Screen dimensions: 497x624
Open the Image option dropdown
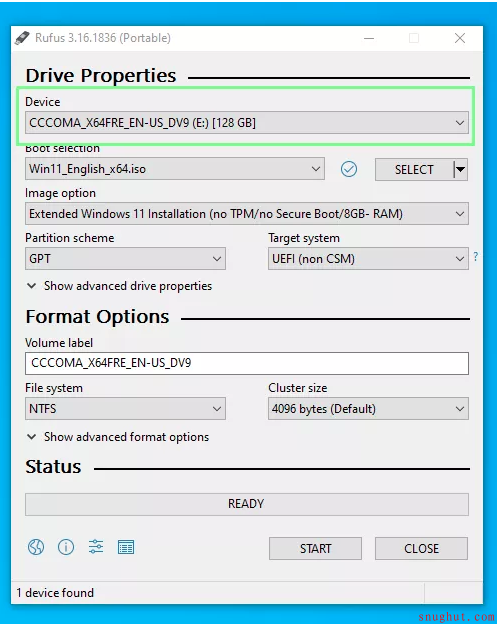[247, 214]
